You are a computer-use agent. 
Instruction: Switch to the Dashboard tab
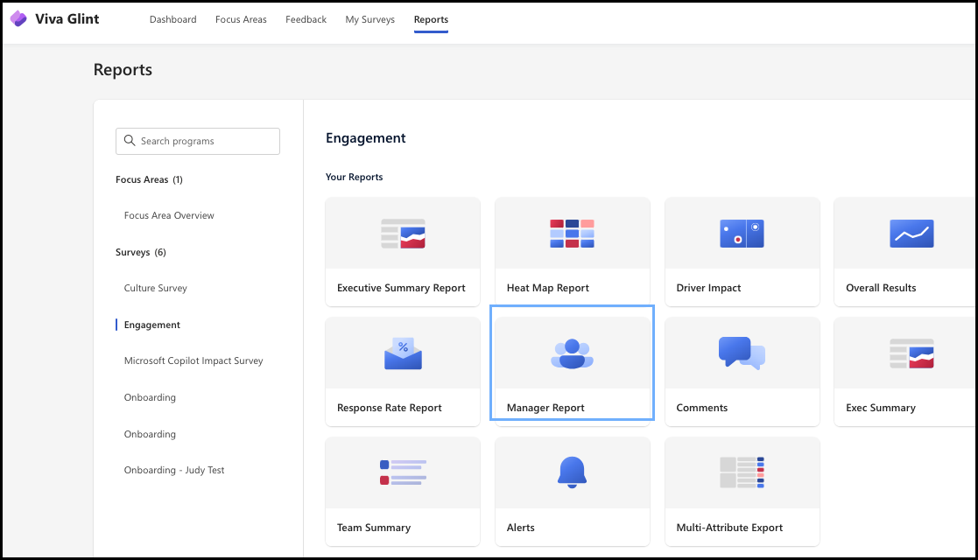point(172,19)
